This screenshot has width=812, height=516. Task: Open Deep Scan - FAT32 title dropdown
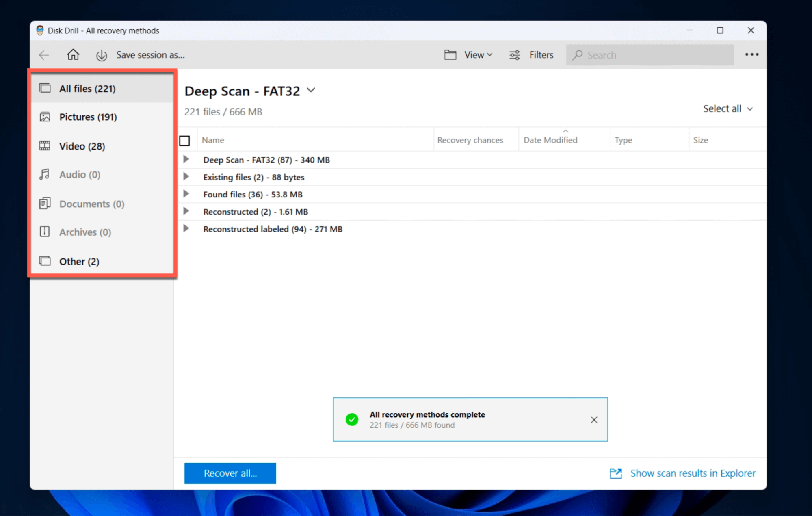coord(311,90)
